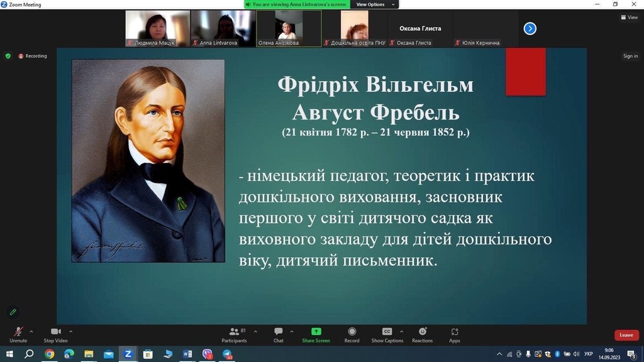Screen dimensions: 644x362
Task: Open the Chat panel
Action: (x=278, y=334)
